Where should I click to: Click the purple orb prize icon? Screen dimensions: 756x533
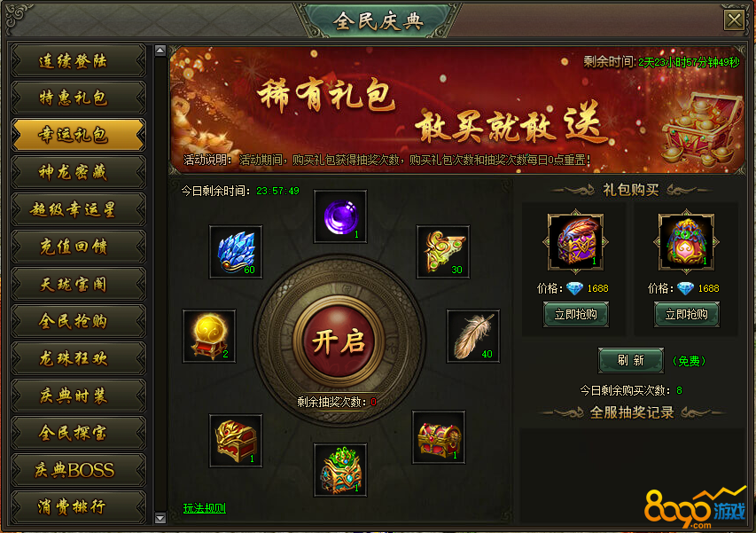click(x=340, y=216)
